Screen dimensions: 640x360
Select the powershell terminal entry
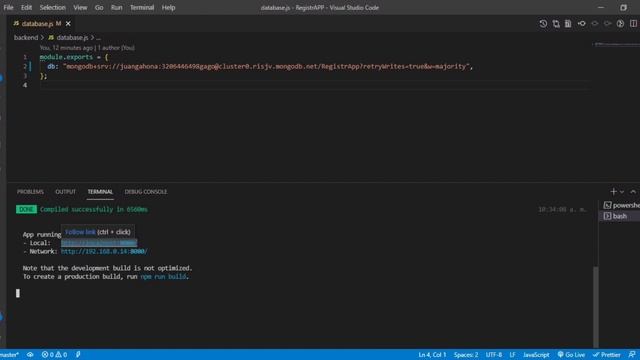[621, 205]
